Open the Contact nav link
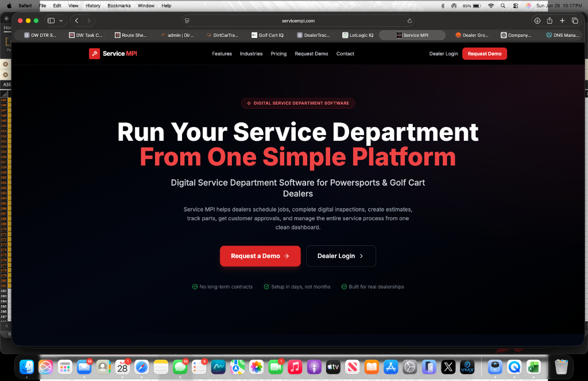Screen dimensions: 588x381 pyautogui.click(x=345, y=53)
